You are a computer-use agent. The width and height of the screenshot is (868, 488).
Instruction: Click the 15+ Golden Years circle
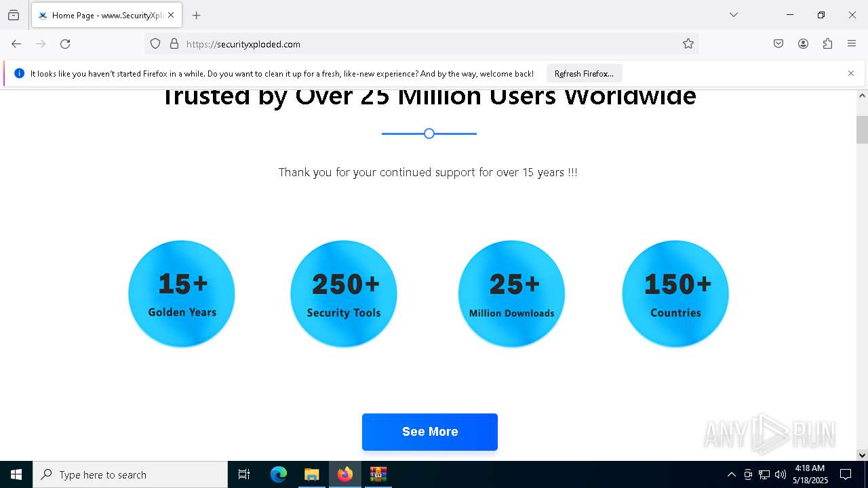tap(182, 294)
